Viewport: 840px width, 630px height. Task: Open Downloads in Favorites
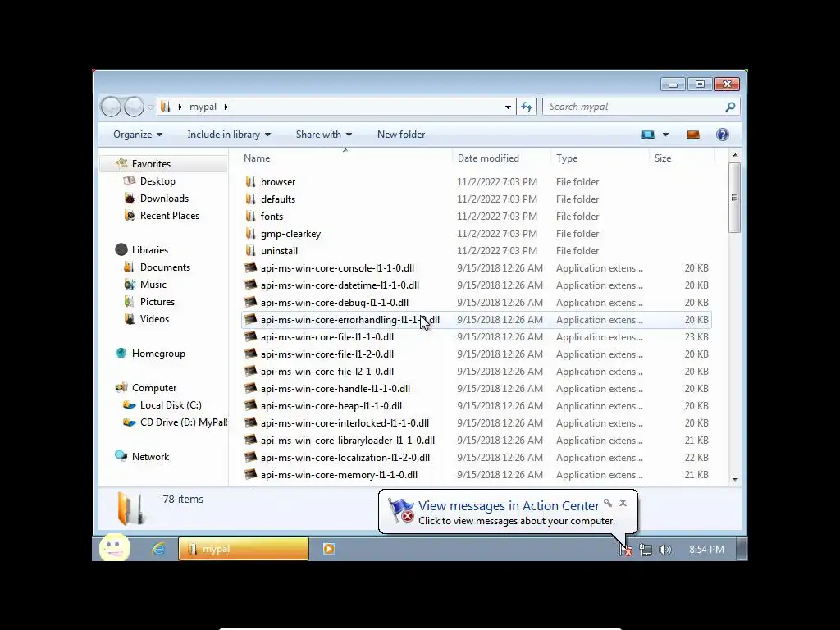[x=164, y=199]
